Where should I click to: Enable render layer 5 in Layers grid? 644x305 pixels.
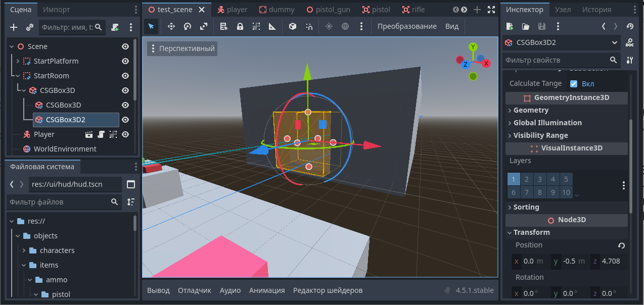point(566,179)
